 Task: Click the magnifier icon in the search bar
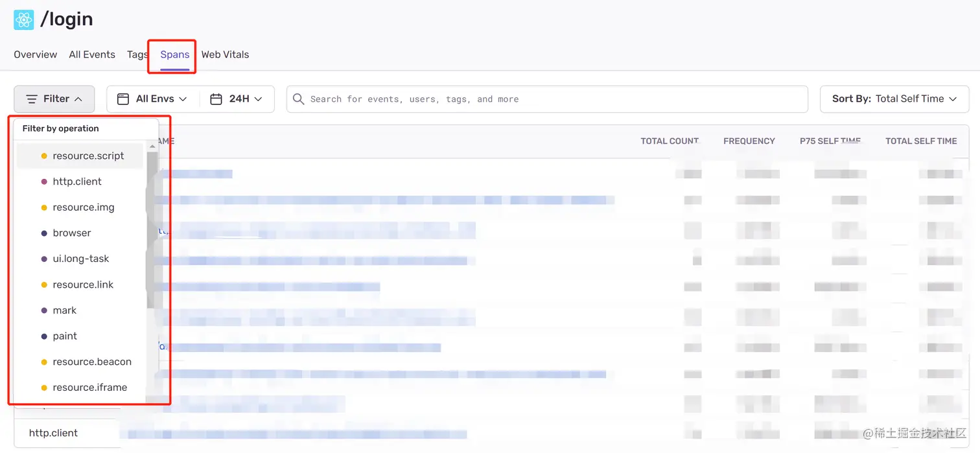tap(298, 99)
